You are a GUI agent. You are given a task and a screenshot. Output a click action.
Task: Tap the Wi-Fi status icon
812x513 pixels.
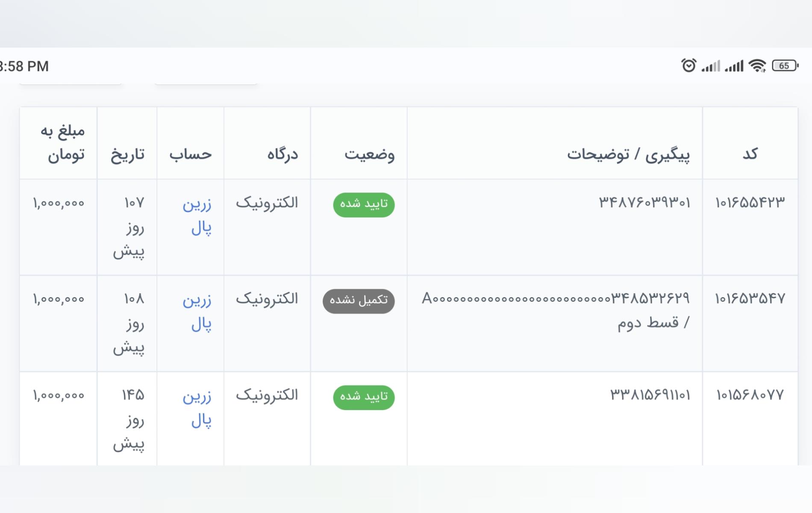tap(758, 66)
